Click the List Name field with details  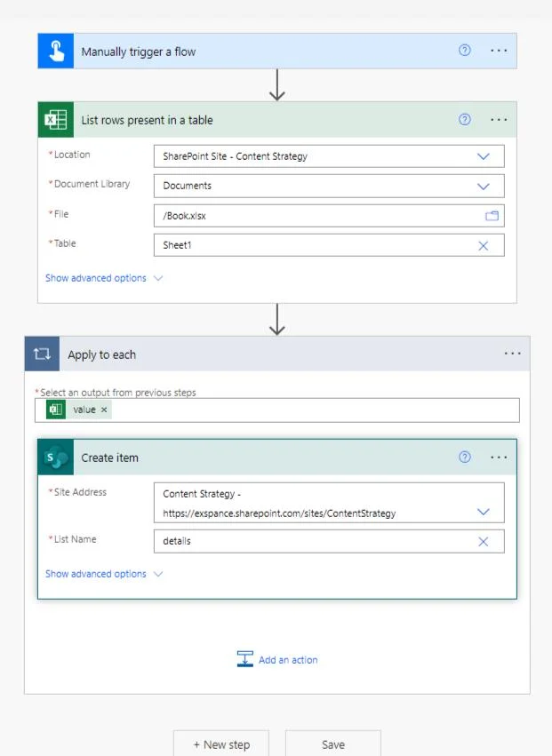[x=329, y=541]
